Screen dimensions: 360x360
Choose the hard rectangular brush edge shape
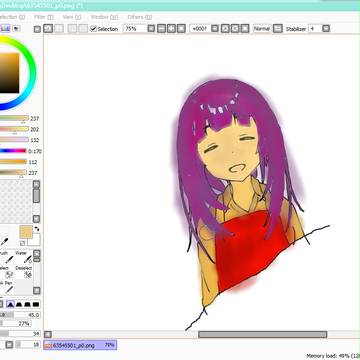click(x=36, y=304)
